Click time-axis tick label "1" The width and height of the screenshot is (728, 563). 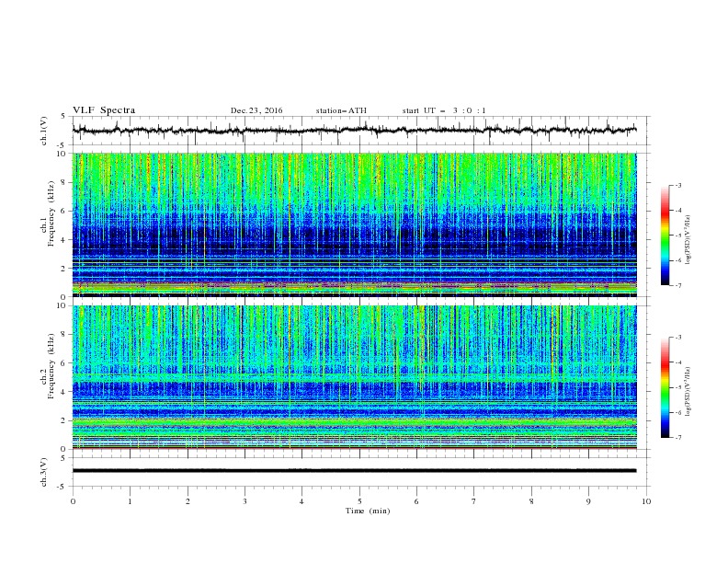pyautogui.click(x=130, y=501)
